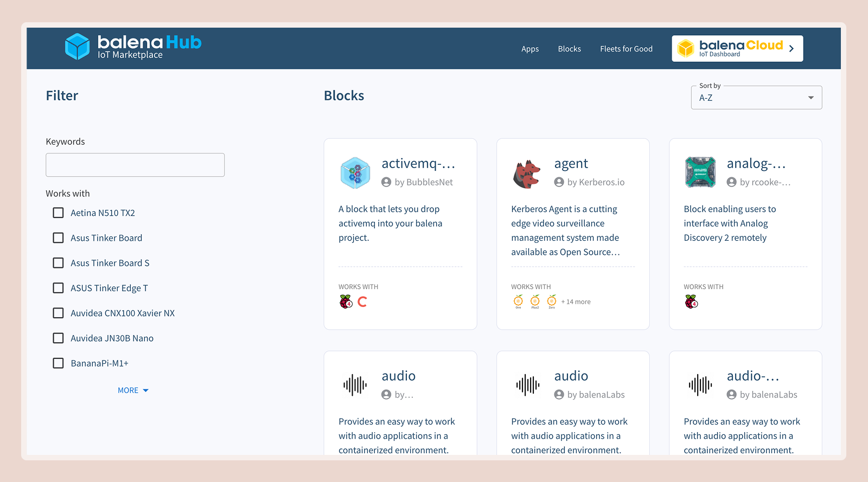Click red C device icon on activemq card

(362, 301)
